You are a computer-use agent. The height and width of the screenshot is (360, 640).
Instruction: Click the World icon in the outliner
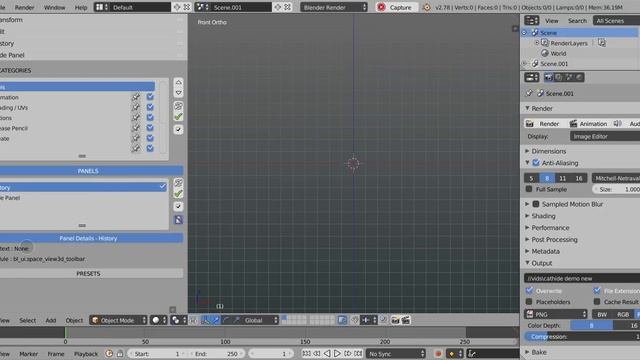point(544,53)
